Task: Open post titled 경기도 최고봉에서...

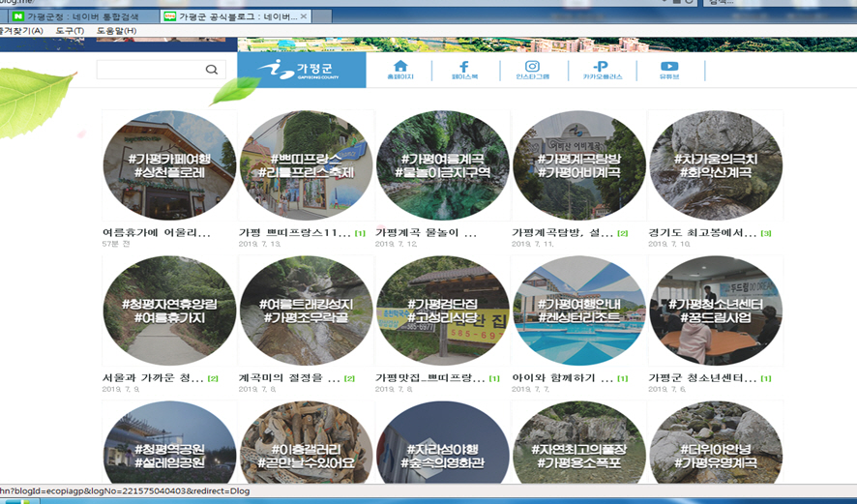Action: pyautogui.click(x=702, y=233)
